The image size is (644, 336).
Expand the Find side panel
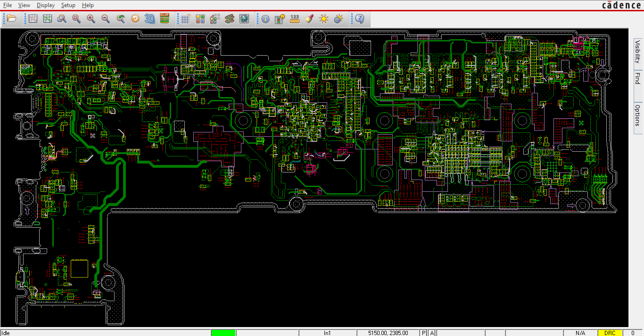637,78
